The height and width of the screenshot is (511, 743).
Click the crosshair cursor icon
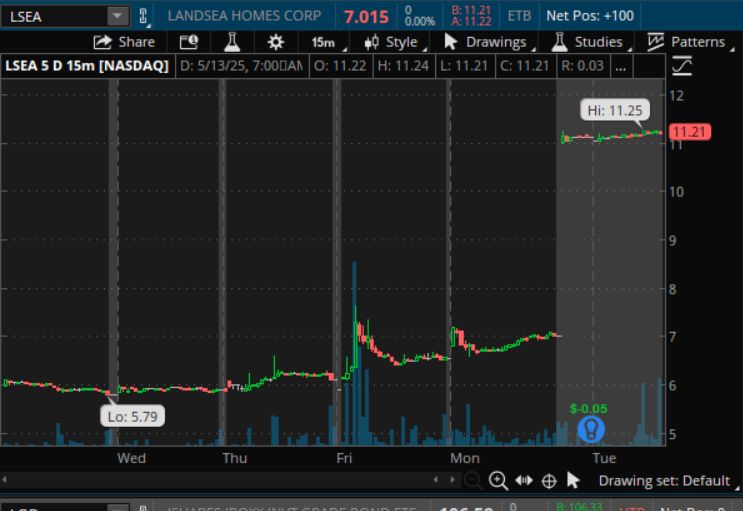click(x=549, y=481)
